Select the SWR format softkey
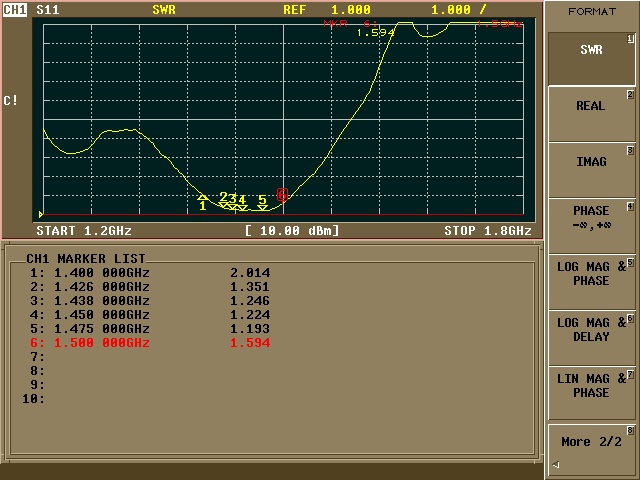Image resolution: width=640 pixels, height=480 pixels. (591, 59)
